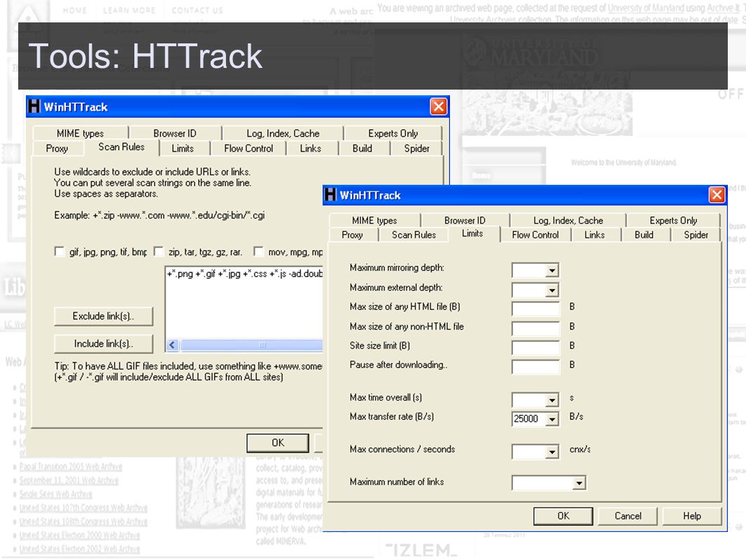Click the Include link(s).. button
The height and width of the screenshot is (560, 746).
click(x=104, y=344)
